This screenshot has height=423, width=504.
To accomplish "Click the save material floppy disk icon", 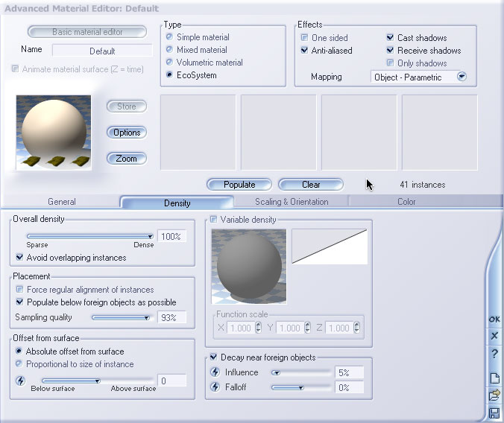I will [494, 413].
